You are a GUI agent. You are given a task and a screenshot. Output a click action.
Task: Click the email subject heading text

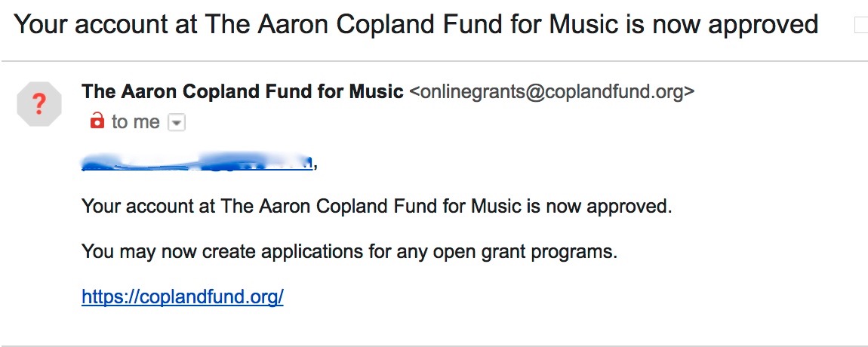[415, 24]
